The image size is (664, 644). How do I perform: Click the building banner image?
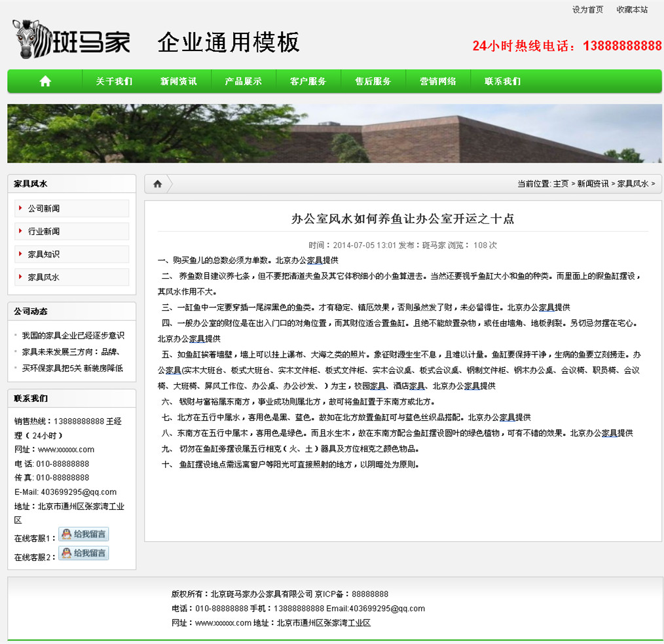pyautogui.click(x=334, y=134)
